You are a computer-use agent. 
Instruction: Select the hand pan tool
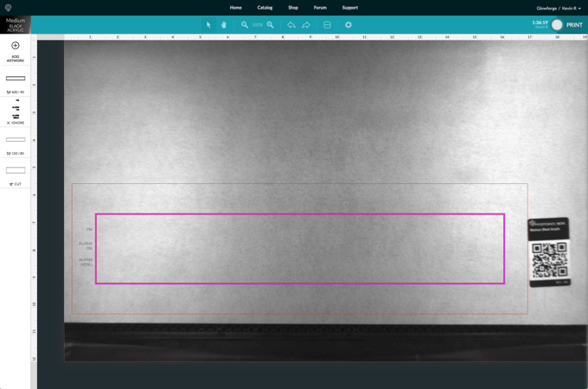223,25
